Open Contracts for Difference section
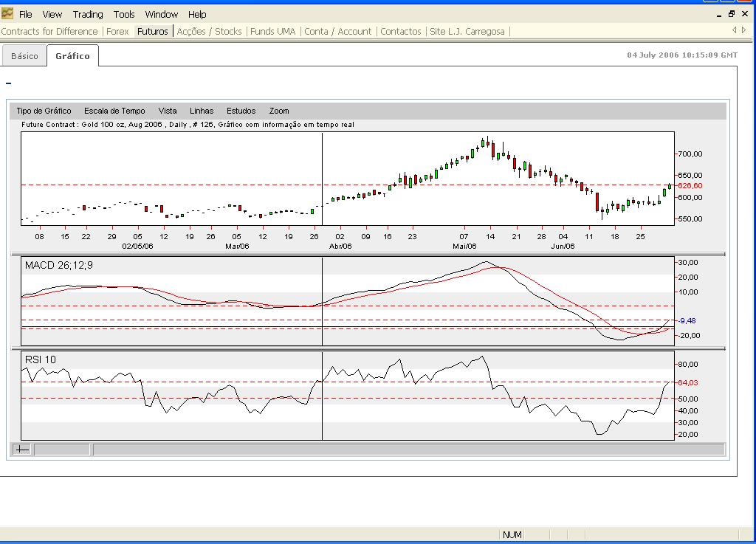756x544 pixels. click(49, 32)
